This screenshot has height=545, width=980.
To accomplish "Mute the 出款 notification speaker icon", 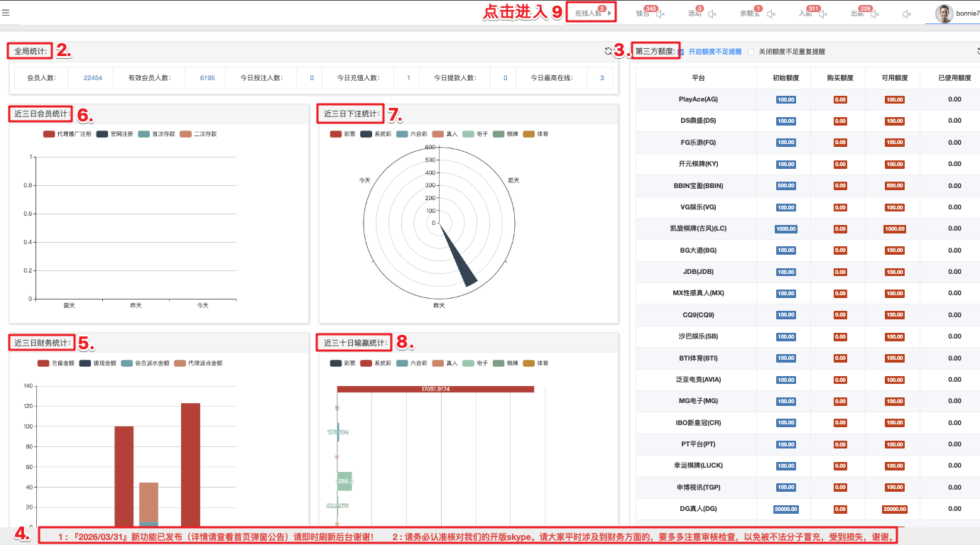I will coord(875,14).
